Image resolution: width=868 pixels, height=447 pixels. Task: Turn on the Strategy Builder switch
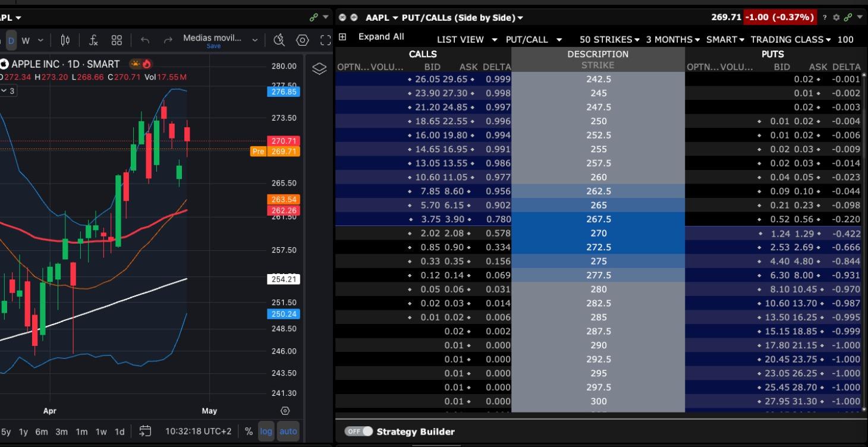[x=358, y=432]
